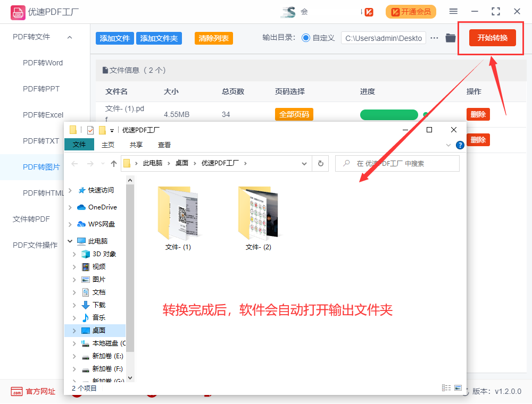Image resolution: width=532 pixels, height=404 pixels.
Task: Click the Explorer forward arrow
Action: (x=90, y=164)
